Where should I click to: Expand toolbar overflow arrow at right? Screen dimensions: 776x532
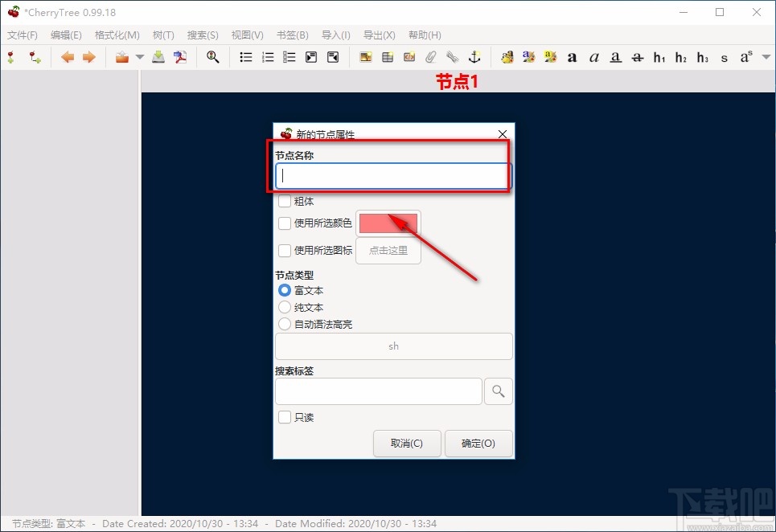point(766,57)
